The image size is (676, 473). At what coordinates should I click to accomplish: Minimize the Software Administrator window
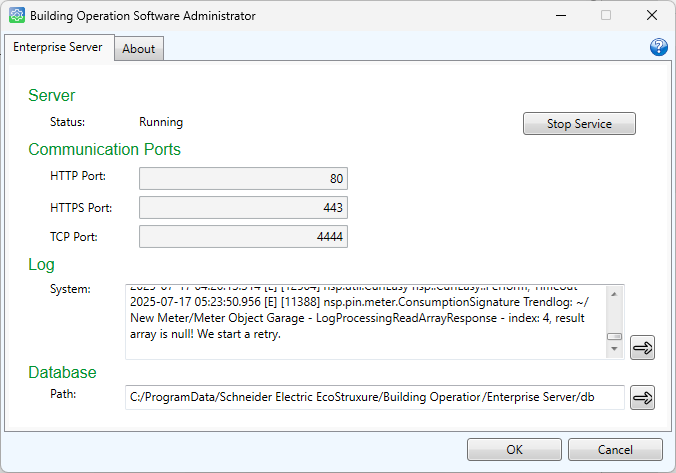click(561, 16)
